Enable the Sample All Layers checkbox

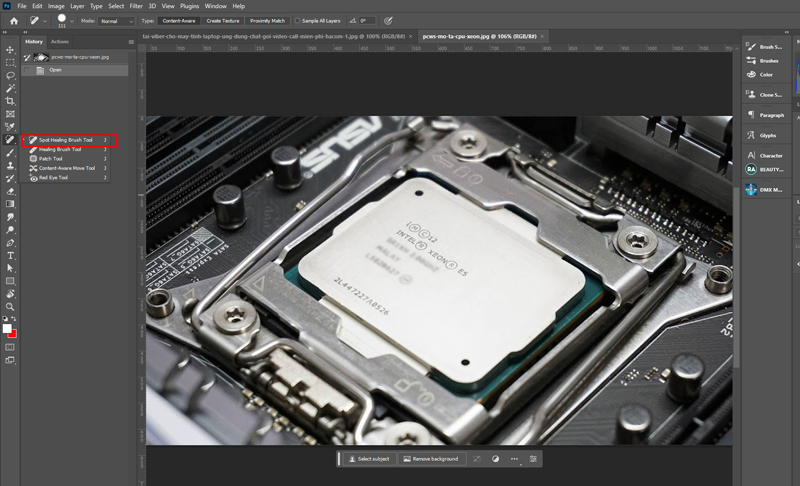pos(297,21)
